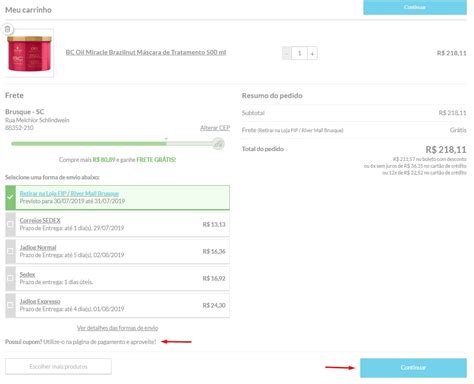The height and width of the screenshot is (384, 474).
Task: Click the Brusque - SC city text
Action: click(x=25, y=112)
